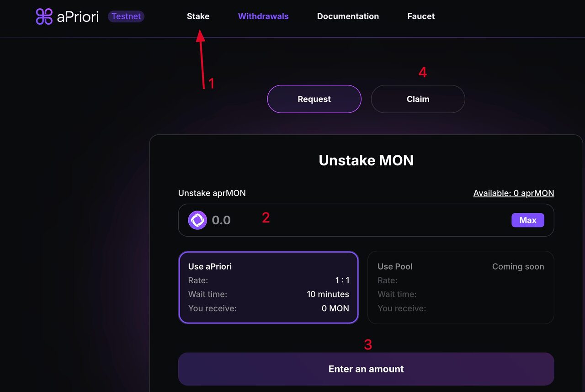585x392 pixels.
Task: Click the Available: 0 aprMON link
Action: coord(514,193)
